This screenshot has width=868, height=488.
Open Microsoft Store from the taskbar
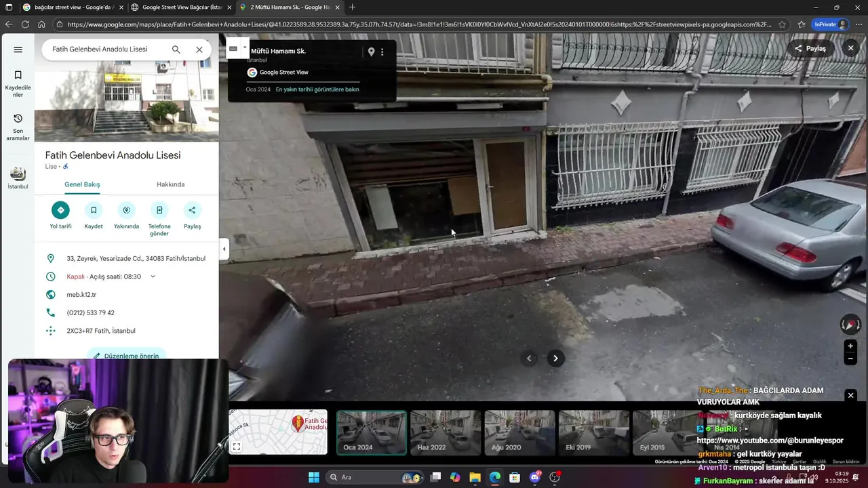coord(515,477)
